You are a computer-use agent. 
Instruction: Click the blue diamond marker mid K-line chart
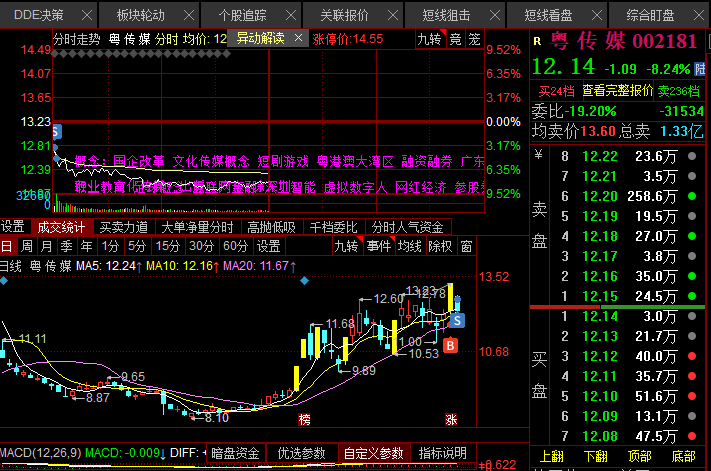click(x=305, y=281)
